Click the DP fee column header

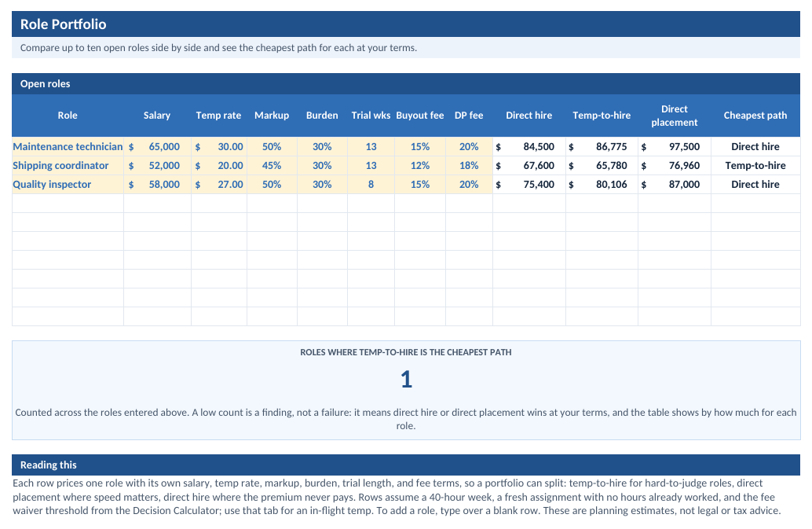click(469, 116)
